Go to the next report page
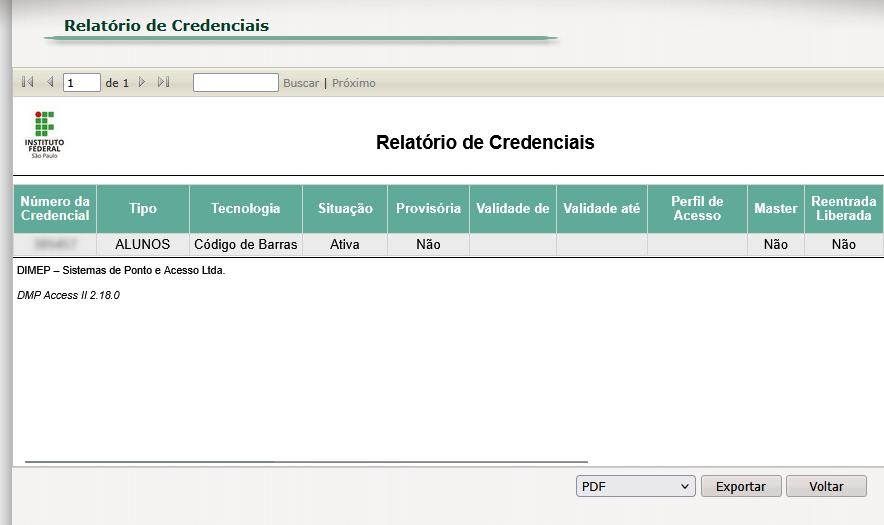The height and width of the screenshot is (525, 884). pyautogui.click(x=142, y=82)
